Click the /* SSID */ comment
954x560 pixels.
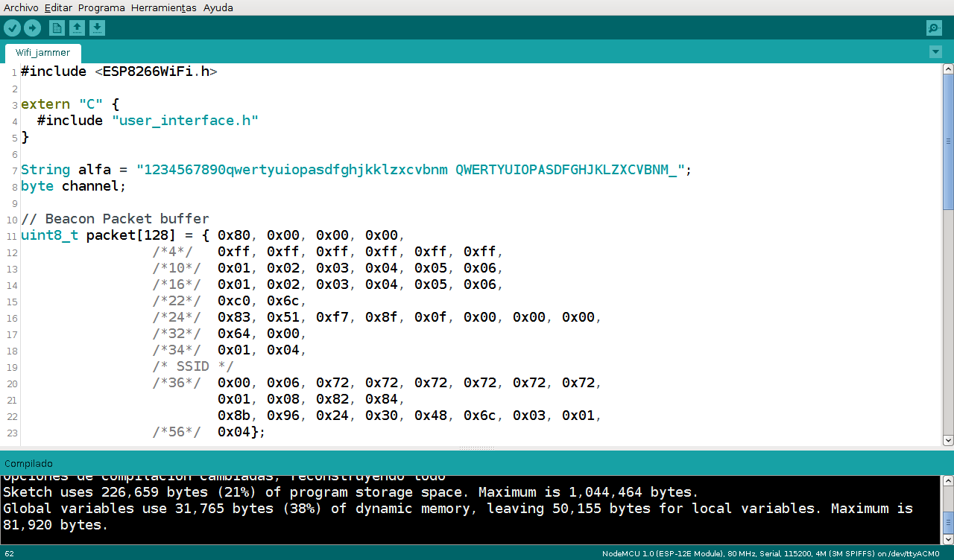tap(193, 366)
